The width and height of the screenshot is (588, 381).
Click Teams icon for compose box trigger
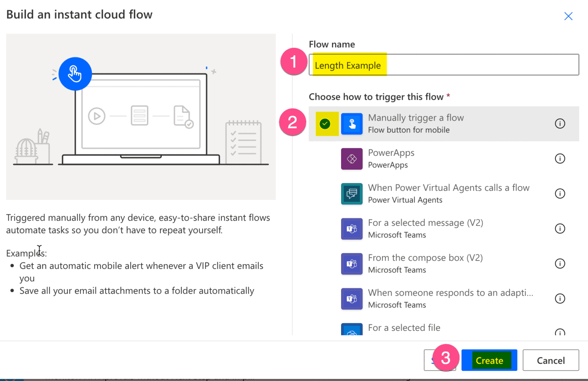(351, 263)
